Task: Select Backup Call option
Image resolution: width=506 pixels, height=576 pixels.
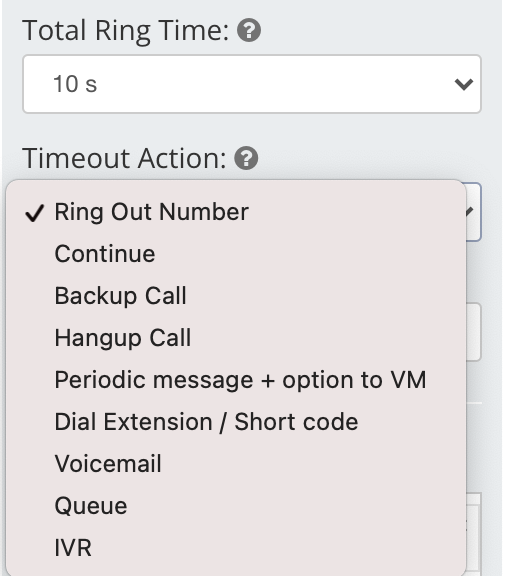Action: (236, 296)
